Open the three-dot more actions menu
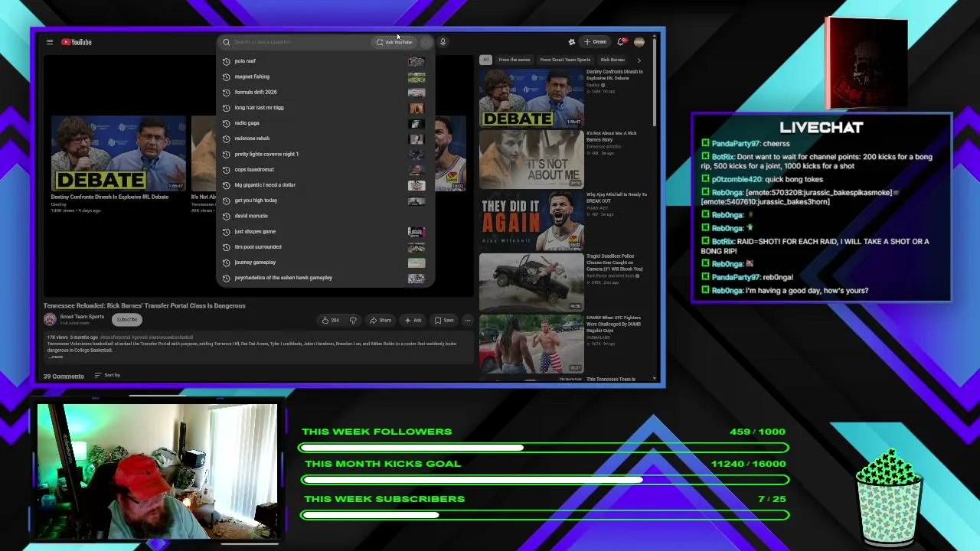 click(468, 320)
